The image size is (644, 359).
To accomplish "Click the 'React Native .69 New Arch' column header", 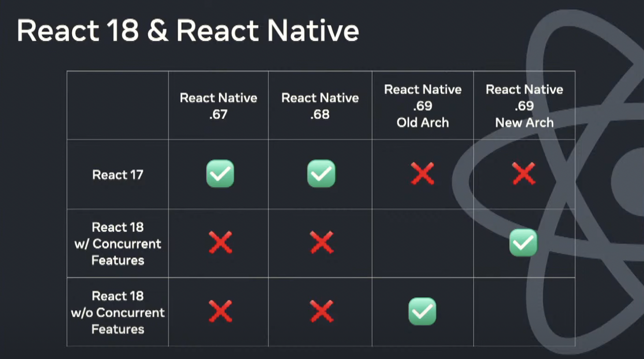I will coord(524,106).
